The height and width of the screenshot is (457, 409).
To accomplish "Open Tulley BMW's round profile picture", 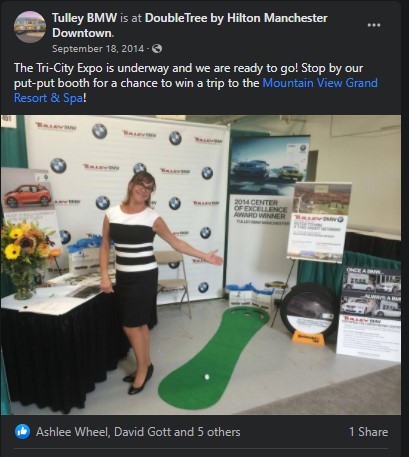I will [x=30, y=27].
